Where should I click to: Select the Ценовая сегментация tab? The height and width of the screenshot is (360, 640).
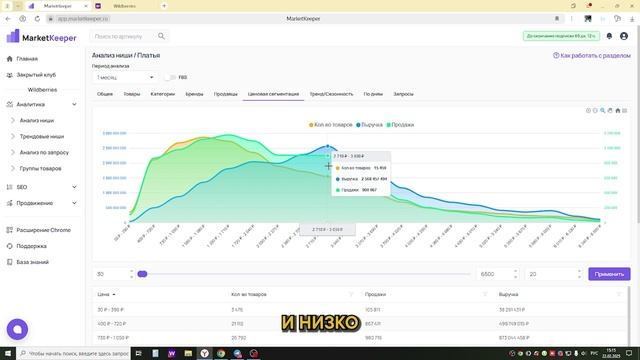click(273, 94)
